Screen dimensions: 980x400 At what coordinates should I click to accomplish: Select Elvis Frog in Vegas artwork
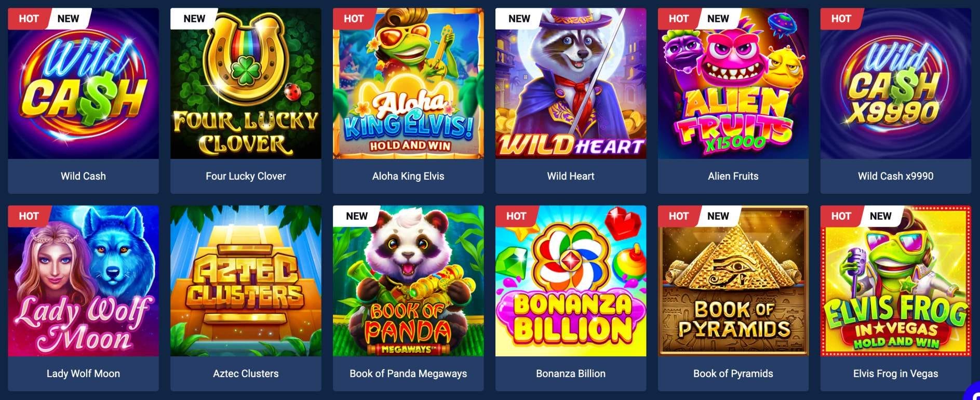coord(896,281)
